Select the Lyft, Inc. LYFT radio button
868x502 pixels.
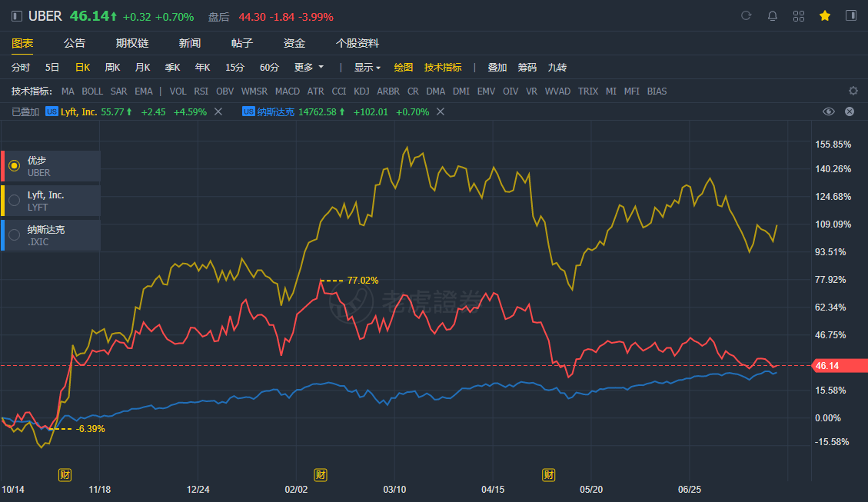coord(15,201)
